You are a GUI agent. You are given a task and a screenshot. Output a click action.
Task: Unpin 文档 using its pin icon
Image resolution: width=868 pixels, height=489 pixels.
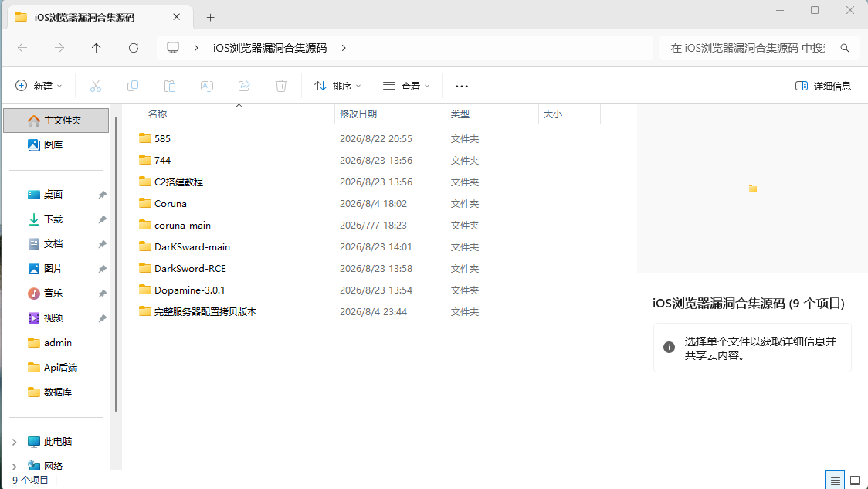click(103, 244)
